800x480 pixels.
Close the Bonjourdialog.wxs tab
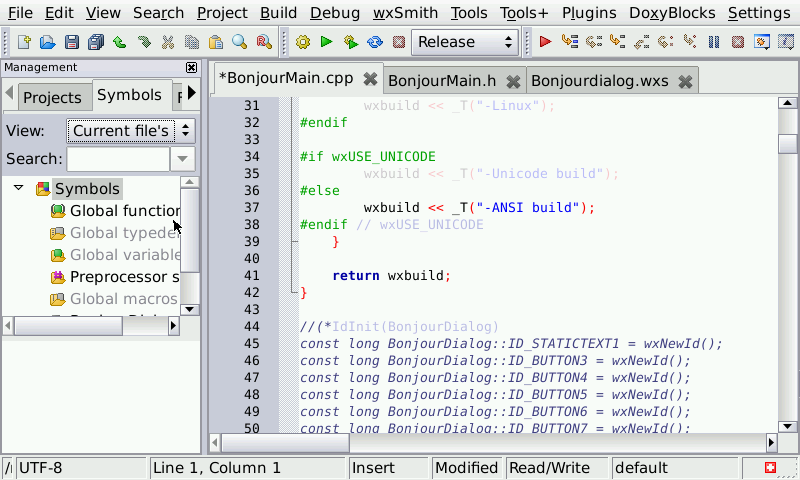[685, 80]
